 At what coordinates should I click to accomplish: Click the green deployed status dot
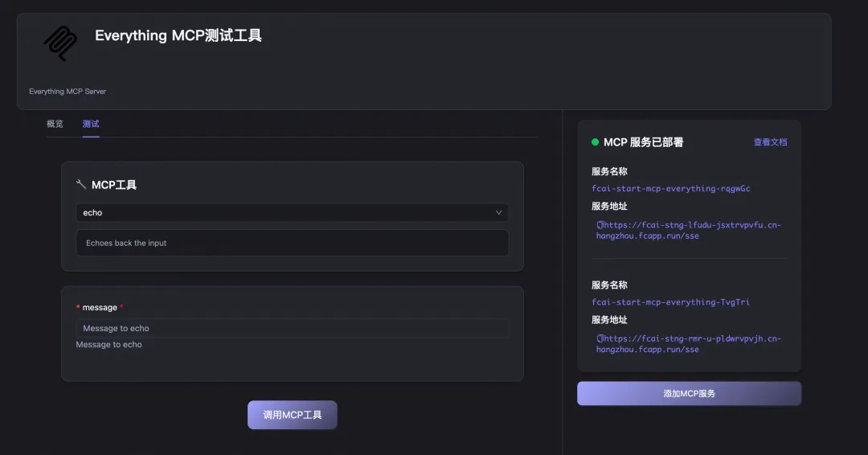[595, 142]
